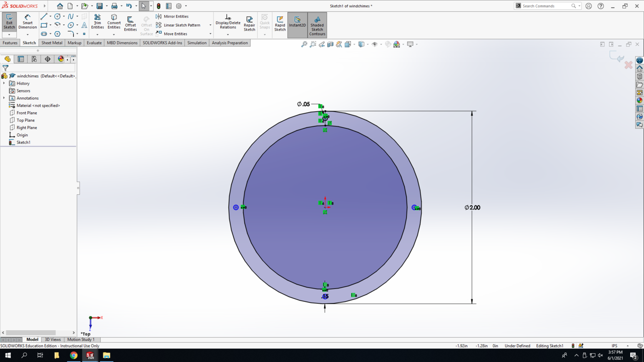Open the Smart Dimension dropdown arrow

28,34
